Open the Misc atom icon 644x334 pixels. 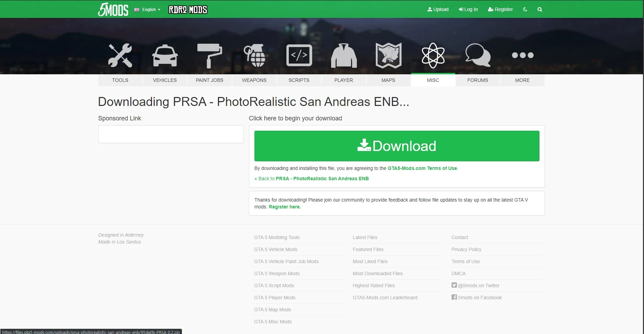[433, 55]
